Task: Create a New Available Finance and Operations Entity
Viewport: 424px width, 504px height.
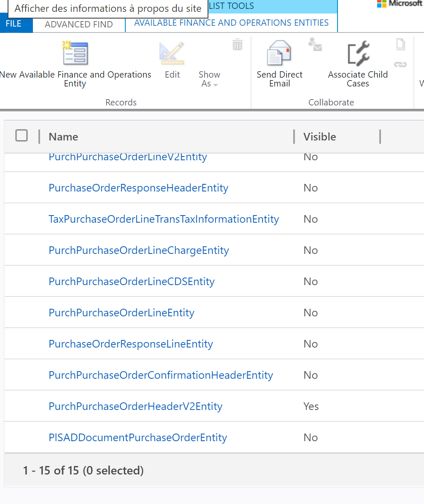Action: pyautogui.click(x=75, y=63)
